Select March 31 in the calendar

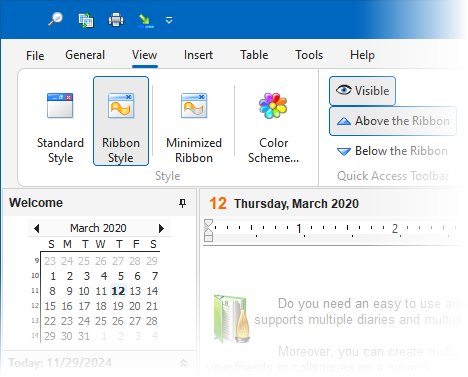point(84,336)
